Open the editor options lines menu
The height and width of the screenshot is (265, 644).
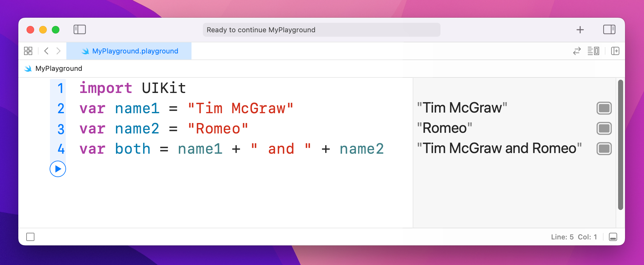click(593, 51)
